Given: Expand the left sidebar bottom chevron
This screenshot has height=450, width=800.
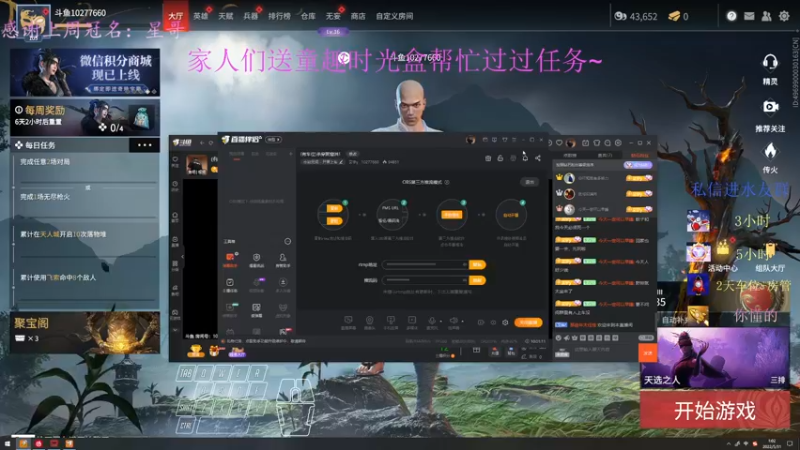Looking at the screenshot, I should coord(175,330).
